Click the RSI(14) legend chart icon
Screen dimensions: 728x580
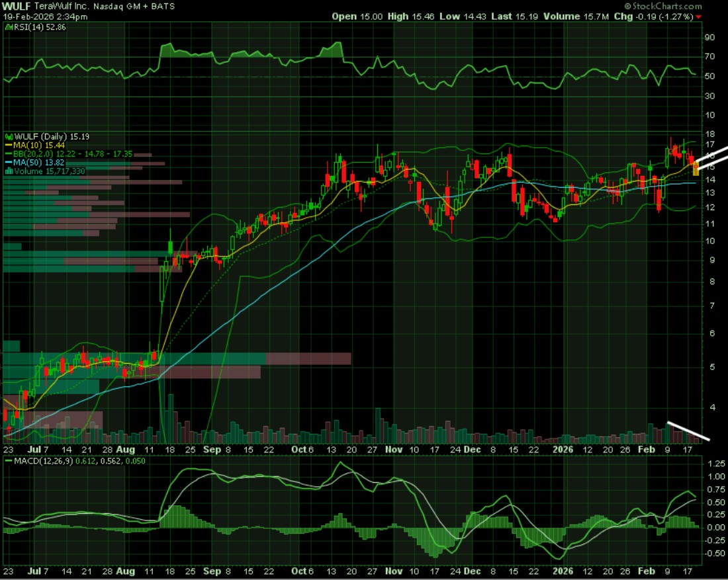click(9, 27)
